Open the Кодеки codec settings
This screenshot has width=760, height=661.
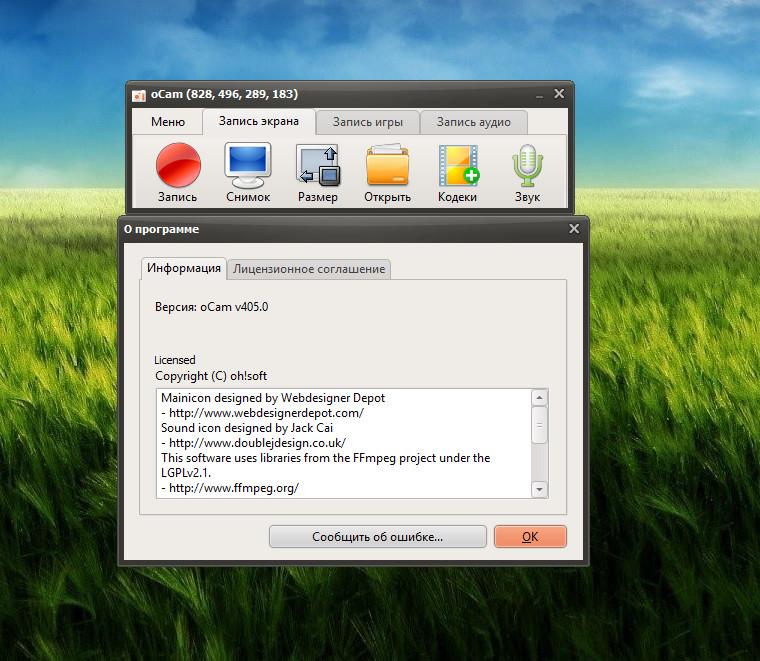click(458, 172)
